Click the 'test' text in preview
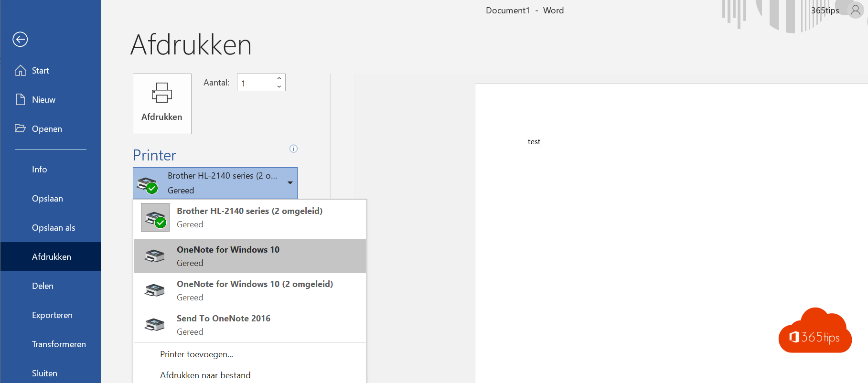The image size is (868, 383). (x=534, y=142)
